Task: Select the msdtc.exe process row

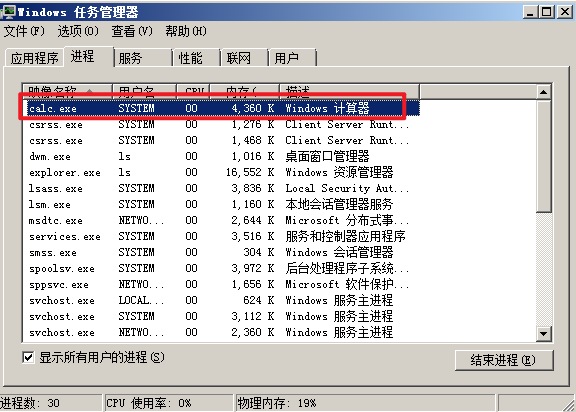Action: coord(221,220)
